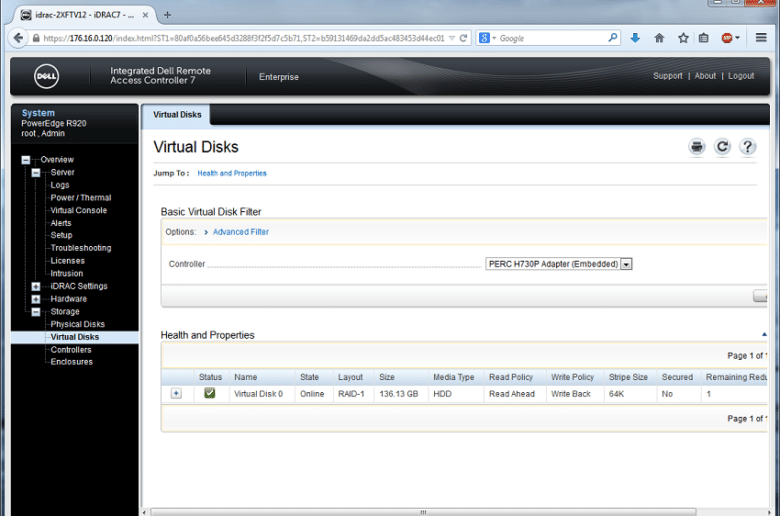Open the bookmarks list icon

[x=703, y=38]
